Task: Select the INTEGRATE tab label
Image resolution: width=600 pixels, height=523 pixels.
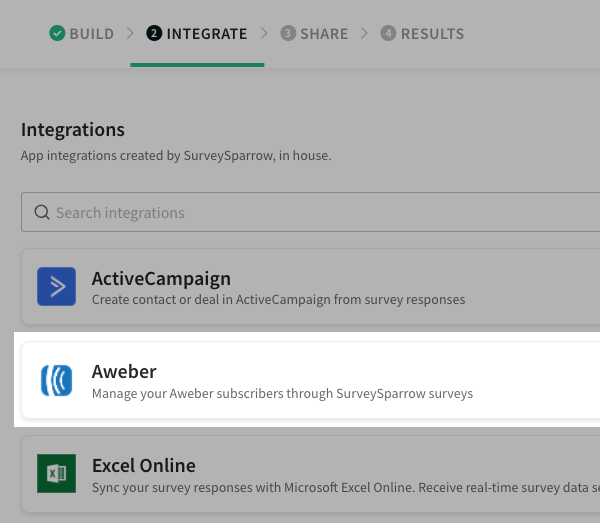Action: click(x=206, y=34)
